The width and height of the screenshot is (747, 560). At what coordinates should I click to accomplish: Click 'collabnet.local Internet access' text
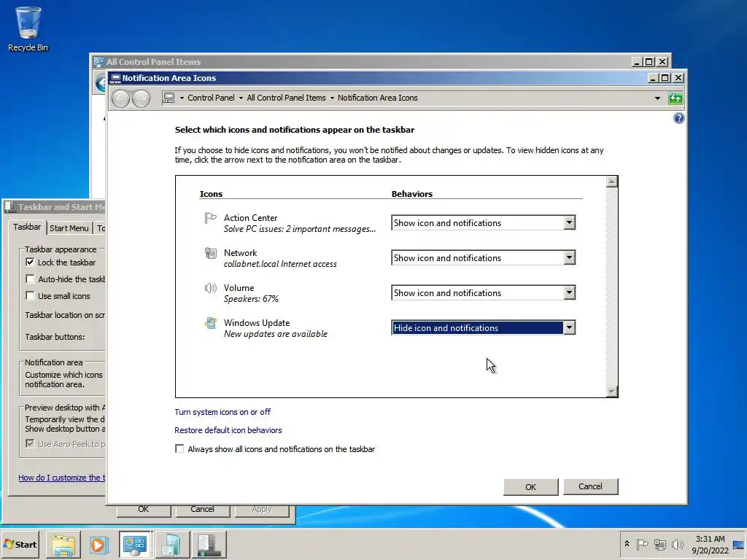280,264
